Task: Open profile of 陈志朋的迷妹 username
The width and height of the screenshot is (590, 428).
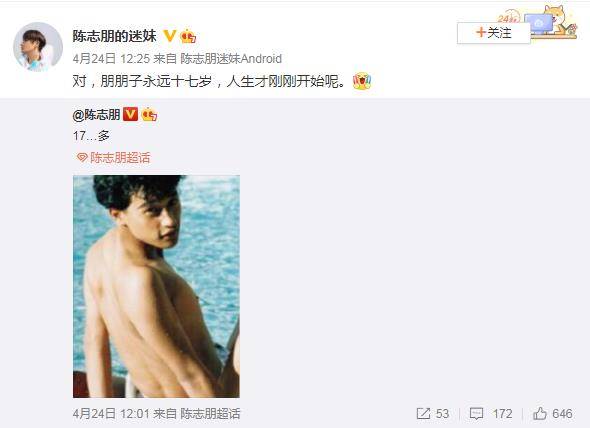Action: coord(114,36)
